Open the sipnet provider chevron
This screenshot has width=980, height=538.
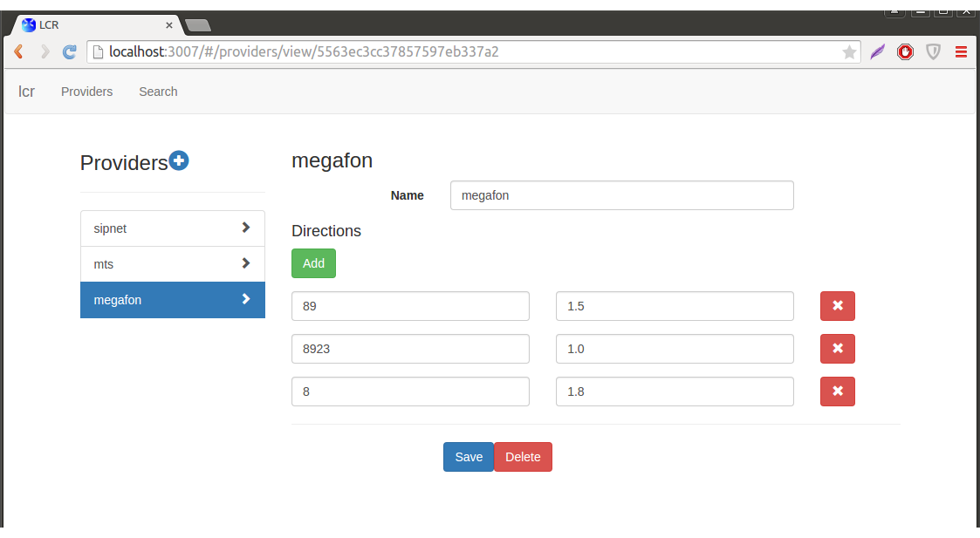245,228
